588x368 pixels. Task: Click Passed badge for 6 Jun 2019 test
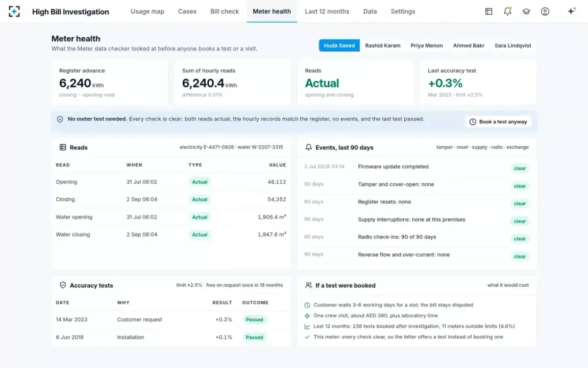tap(254, 338)
